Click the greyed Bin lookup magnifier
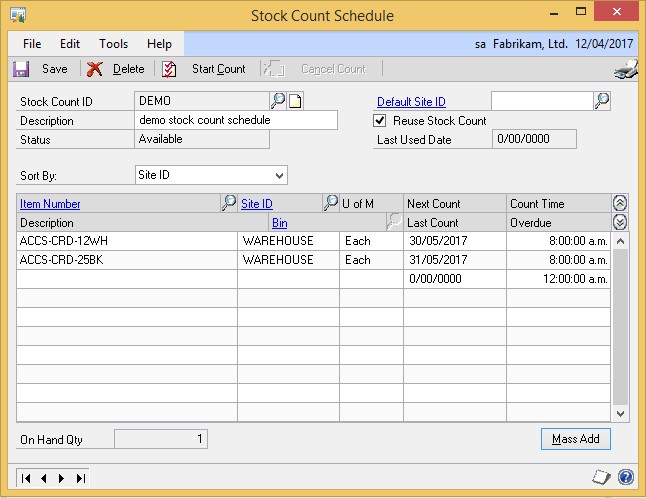The height and width of the screenshot is (498, 646). [x=394, y=222]
